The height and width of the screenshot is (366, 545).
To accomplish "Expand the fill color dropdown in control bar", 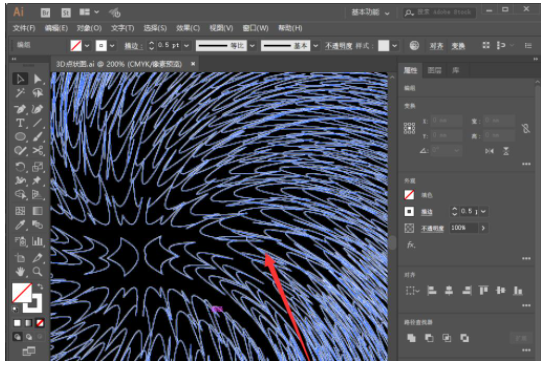I will tap(87, 46).
